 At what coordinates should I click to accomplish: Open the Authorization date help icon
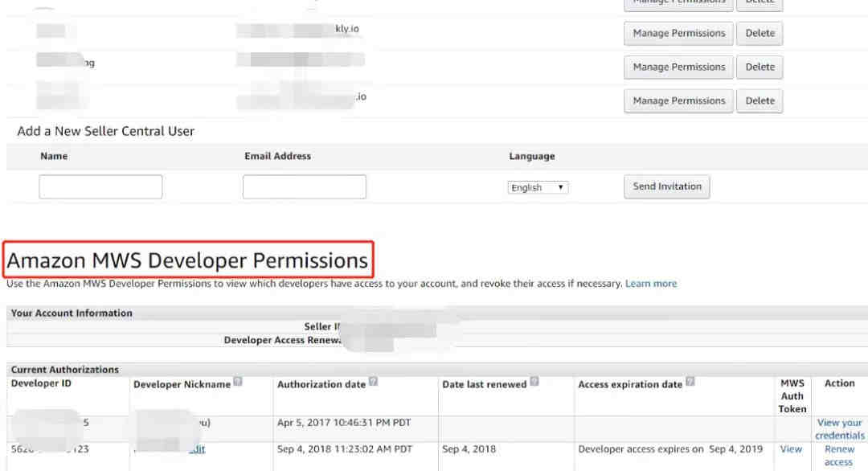(372, 384)
